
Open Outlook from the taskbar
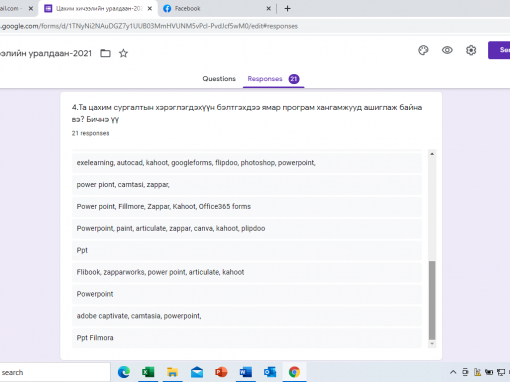(x=270, y=372)
